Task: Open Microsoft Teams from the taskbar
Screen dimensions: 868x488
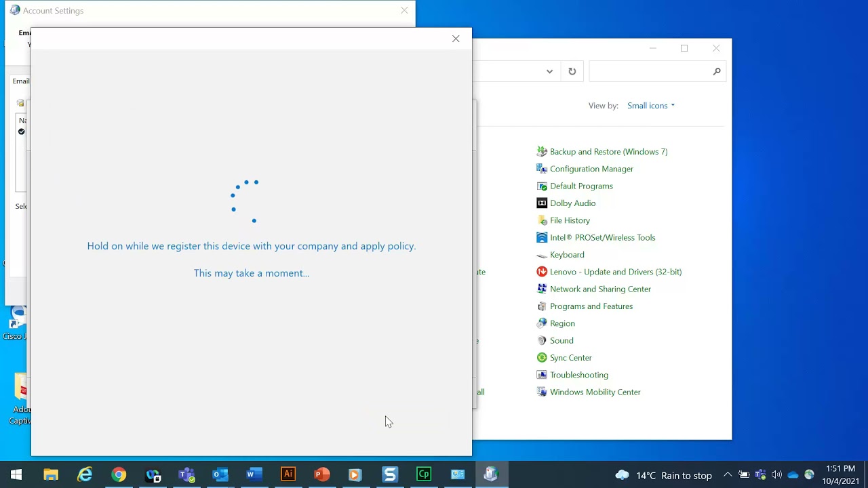Action: [x=186, y=474]
